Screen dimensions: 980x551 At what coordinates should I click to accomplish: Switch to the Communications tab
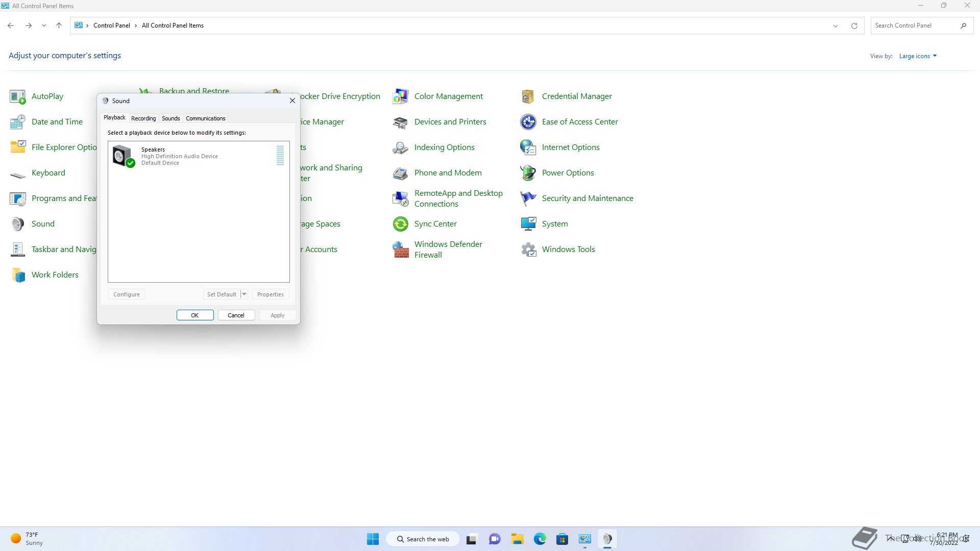point(205,118)
